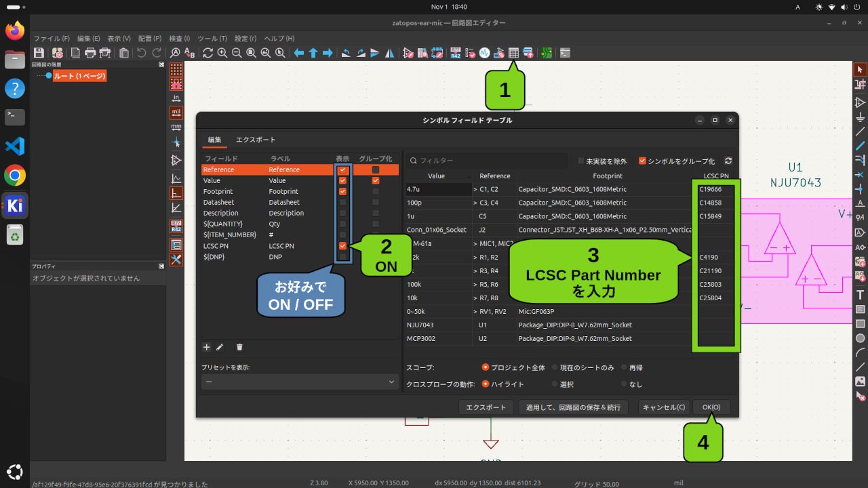Open the annotate schematic tool
The width and height of the screenshot is (868, 488).
click(456, 52)
